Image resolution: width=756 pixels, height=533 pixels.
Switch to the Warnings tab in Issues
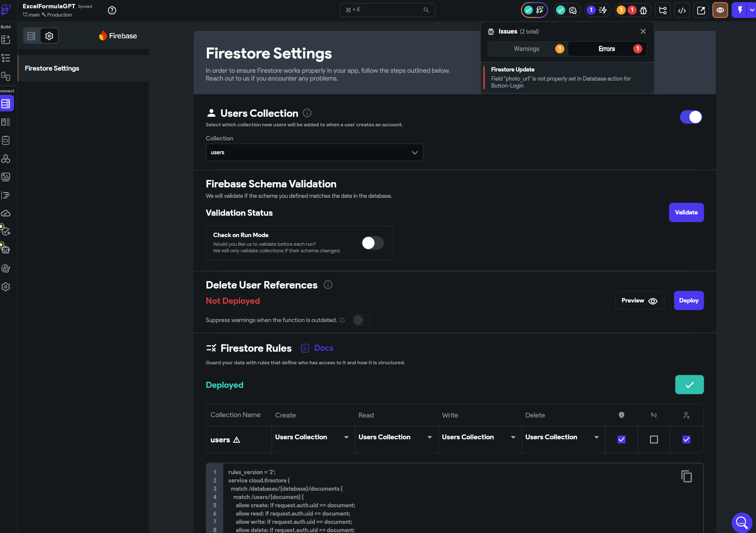[527, 49]
